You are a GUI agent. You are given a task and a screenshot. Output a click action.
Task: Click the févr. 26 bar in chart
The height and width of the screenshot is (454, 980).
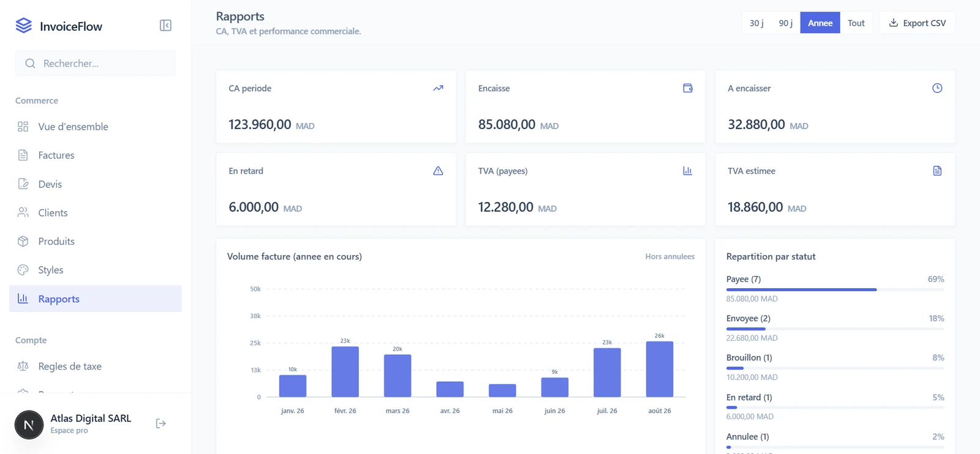pos(345,372)
